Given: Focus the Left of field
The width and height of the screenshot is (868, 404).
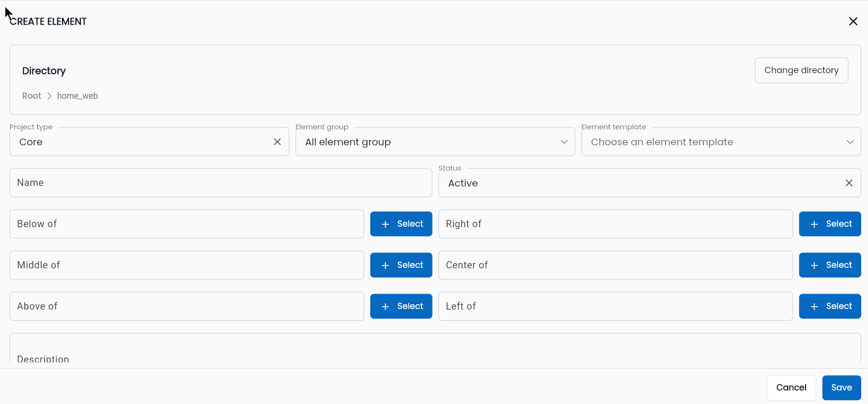Looking at the screenshot, I should pos(615,306).
